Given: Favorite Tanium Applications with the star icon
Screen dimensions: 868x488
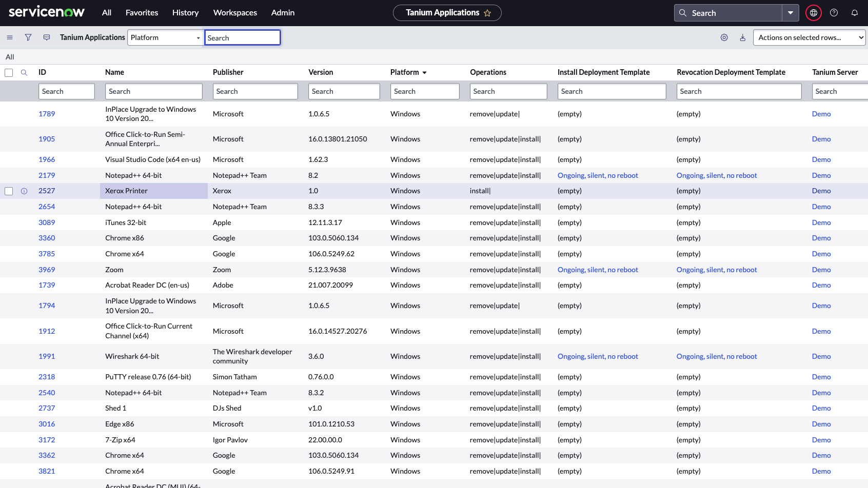Looking at the screenshot, I should coord(487,13).
